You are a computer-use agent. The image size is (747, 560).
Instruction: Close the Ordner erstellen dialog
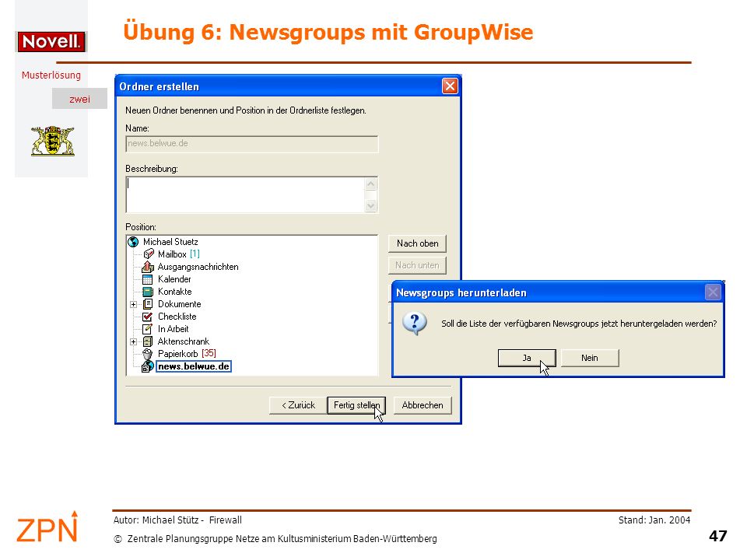[450, 86]
